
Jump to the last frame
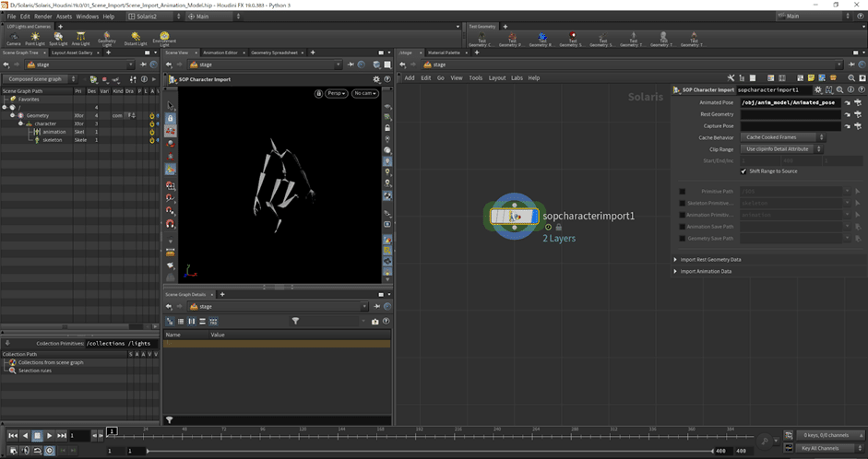(x=62, y=436)
